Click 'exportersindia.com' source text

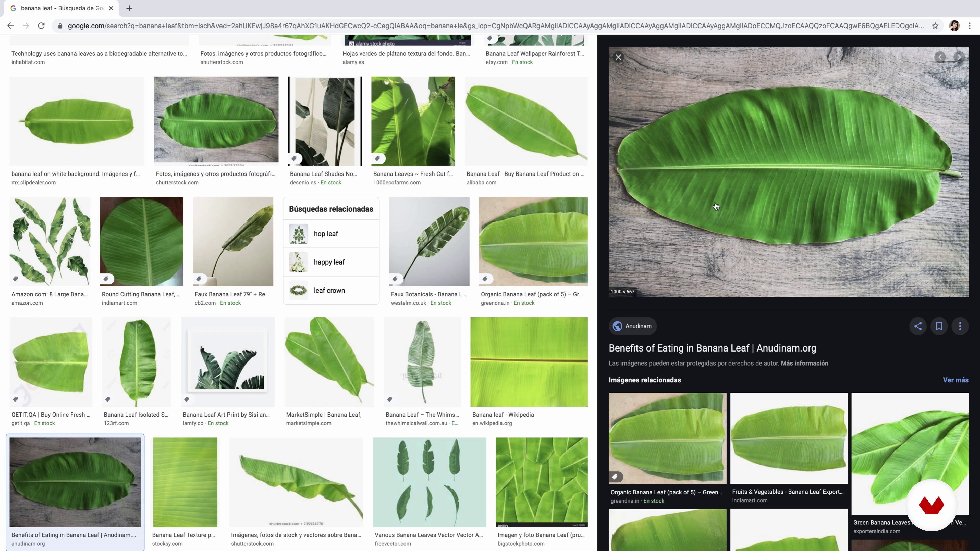pos(877,532)
